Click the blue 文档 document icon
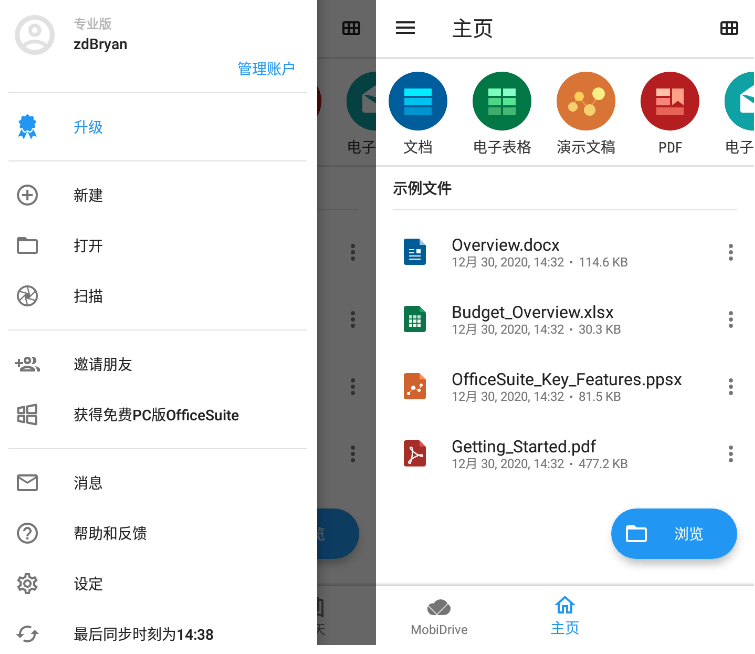The image size is (755, 654). pyautogui.click(x=417, y=102)
